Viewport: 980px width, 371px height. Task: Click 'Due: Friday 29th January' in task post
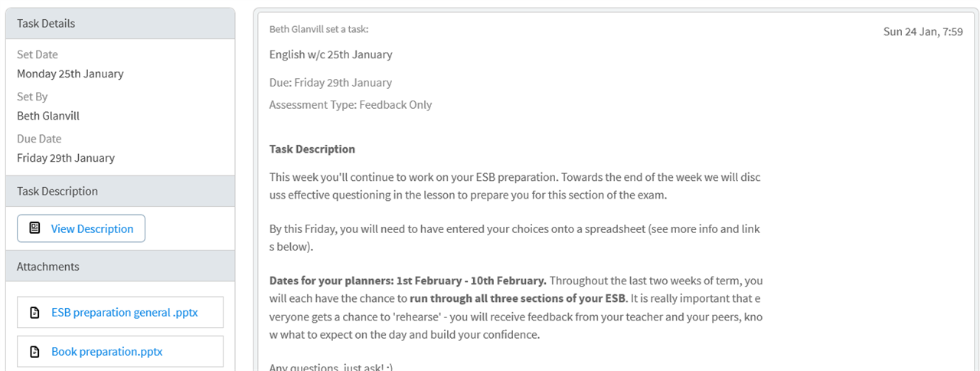click(331, 83)
